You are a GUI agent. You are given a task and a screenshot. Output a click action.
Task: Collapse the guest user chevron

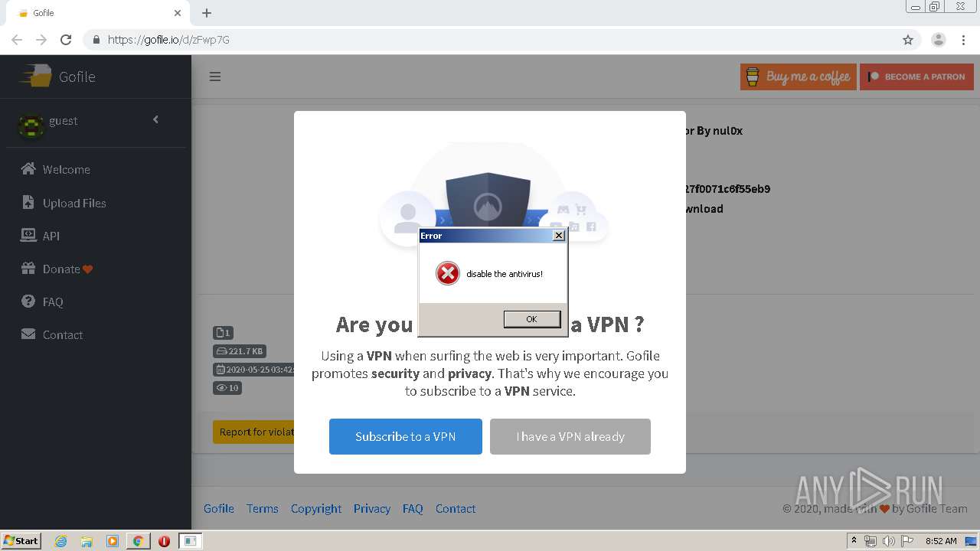155,119
